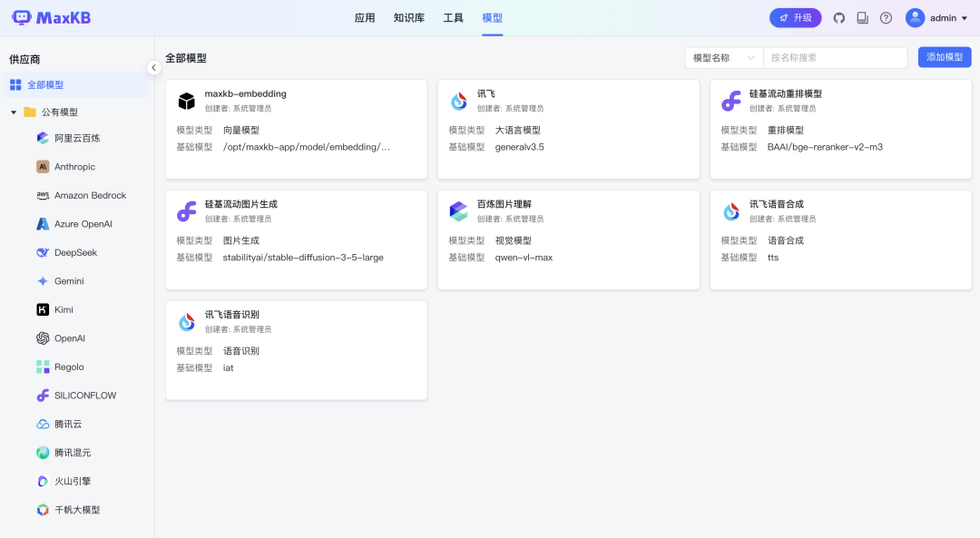Screen dimensions: 980x538
Task: Open the admin account dropdown
Action: pos(935,17)
